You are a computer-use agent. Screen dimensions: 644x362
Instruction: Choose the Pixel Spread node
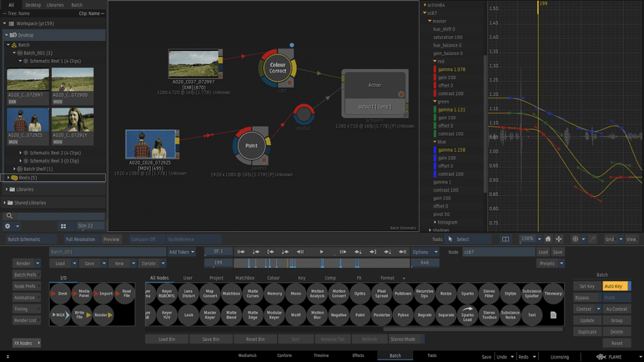[381, 293]
